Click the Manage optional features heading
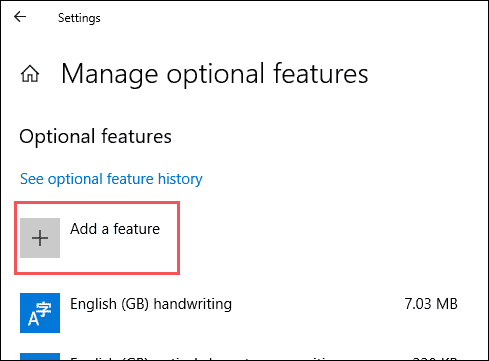This screenshot has width=489, height=361. coord(215,74)
